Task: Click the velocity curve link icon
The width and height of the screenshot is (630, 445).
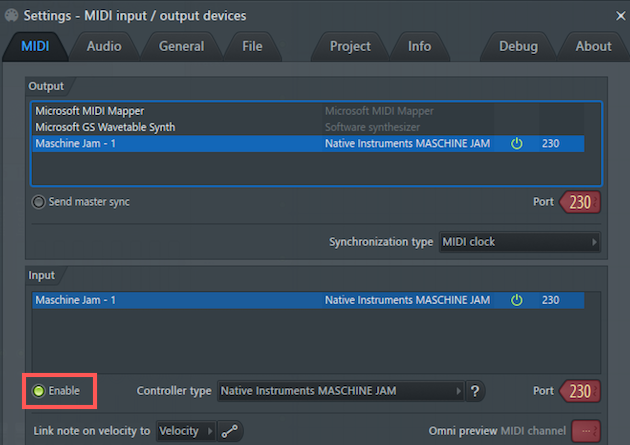Action: (x=230, y=431)
